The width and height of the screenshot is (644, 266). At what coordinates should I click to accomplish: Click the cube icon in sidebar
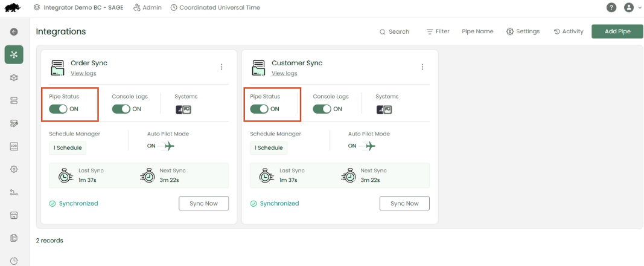(14, 77)
